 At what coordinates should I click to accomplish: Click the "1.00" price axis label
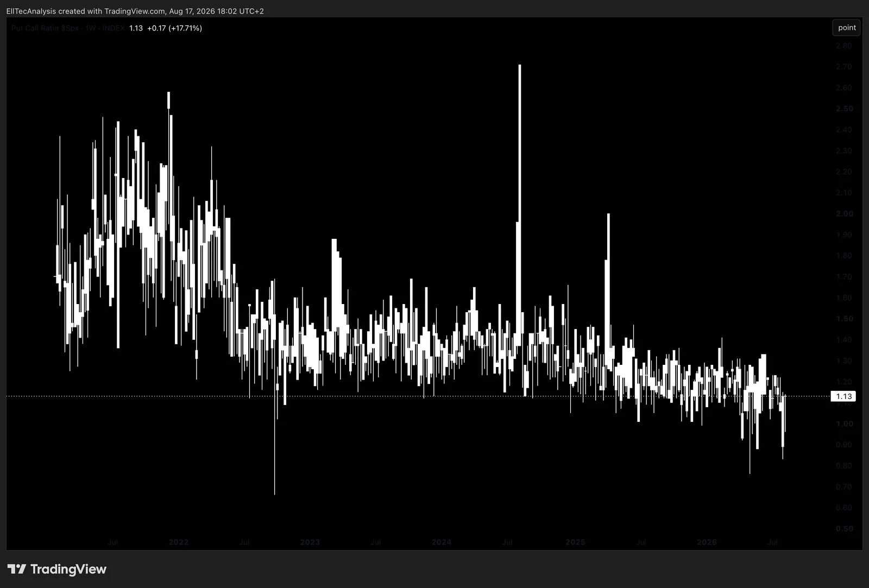pos(844,424)
